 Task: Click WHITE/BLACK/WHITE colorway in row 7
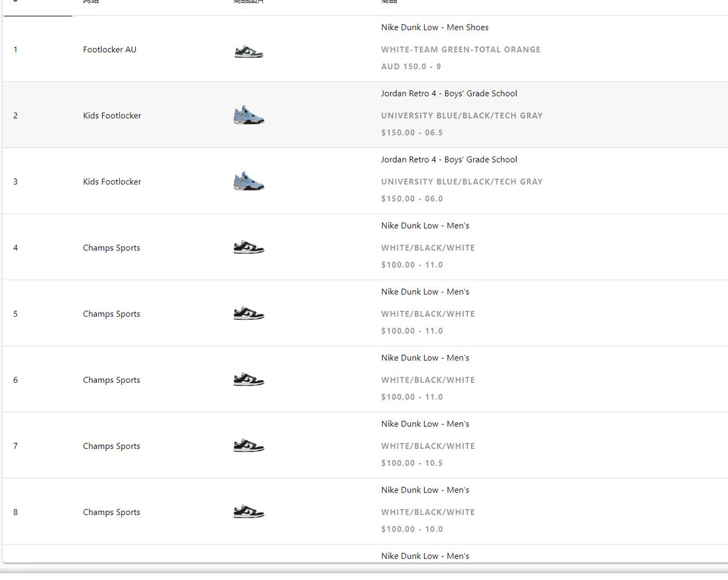[428, 447]
